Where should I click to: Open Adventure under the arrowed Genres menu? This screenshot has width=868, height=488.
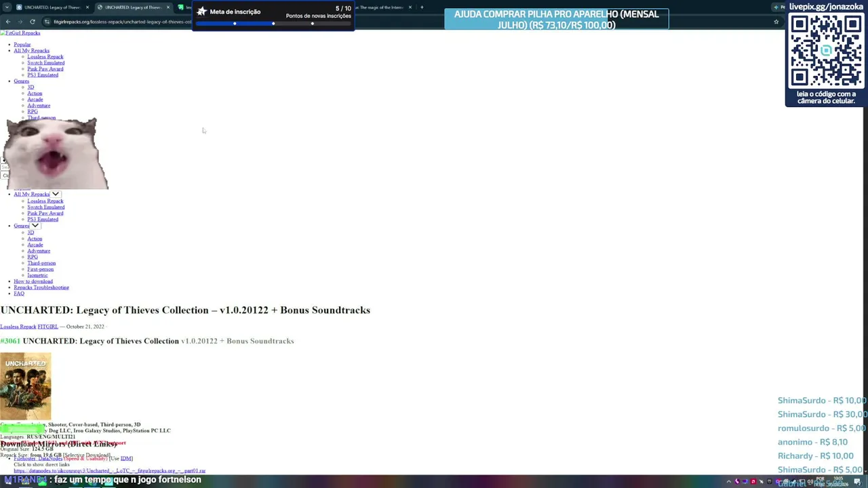(39, 251)
